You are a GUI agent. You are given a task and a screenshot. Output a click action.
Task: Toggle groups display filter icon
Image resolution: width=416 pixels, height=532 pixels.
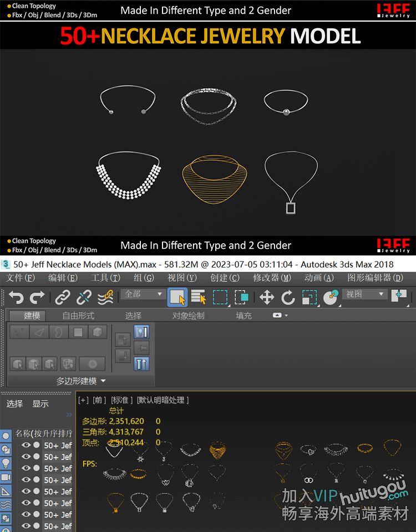point(6,519)
